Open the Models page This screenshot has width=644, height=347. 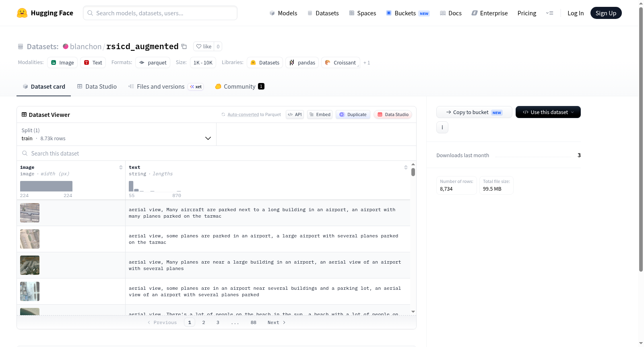click(x=283, y=13)
